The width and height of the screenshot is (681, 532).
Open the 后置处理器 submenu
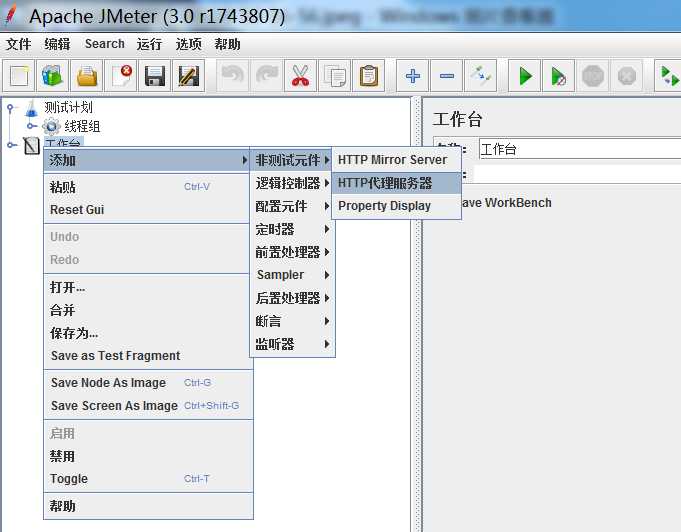coord(292,298)
